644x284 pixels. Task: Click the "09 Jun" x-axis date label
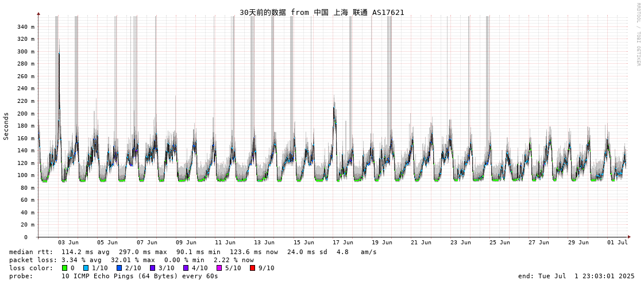coord(186,243)
